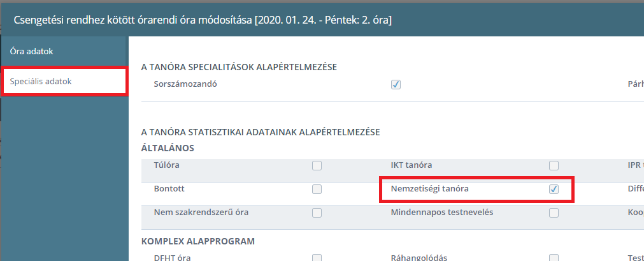The image size is (644, 261).
Task: Enable the Túlóra checkbox
Action: point(316,165)
